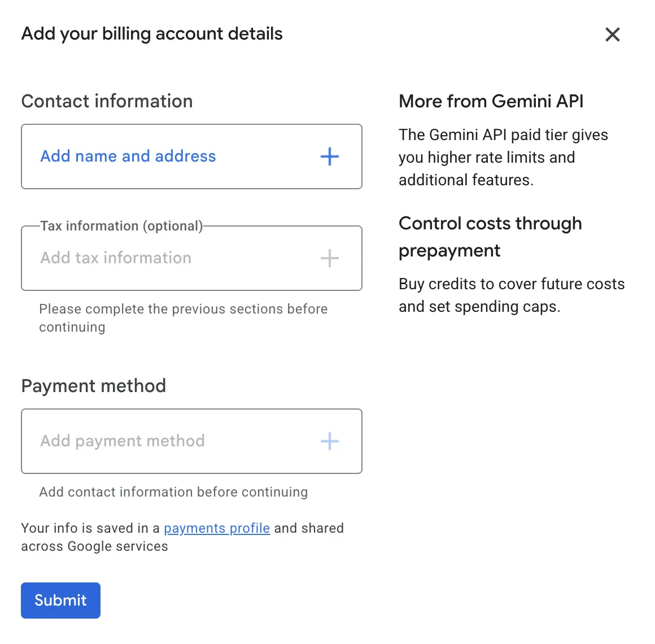The width and height of the screenshot is (655, 644).
Task: Click the More from Gemini API heading
Action: point(491,101)
